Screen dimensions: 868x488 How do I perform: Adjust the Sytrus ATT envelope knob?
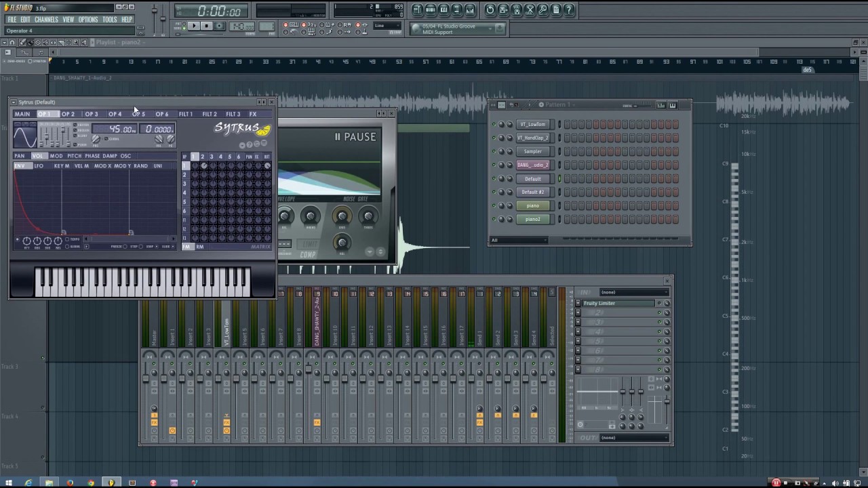pyautogui.click(x=26, y=241)
